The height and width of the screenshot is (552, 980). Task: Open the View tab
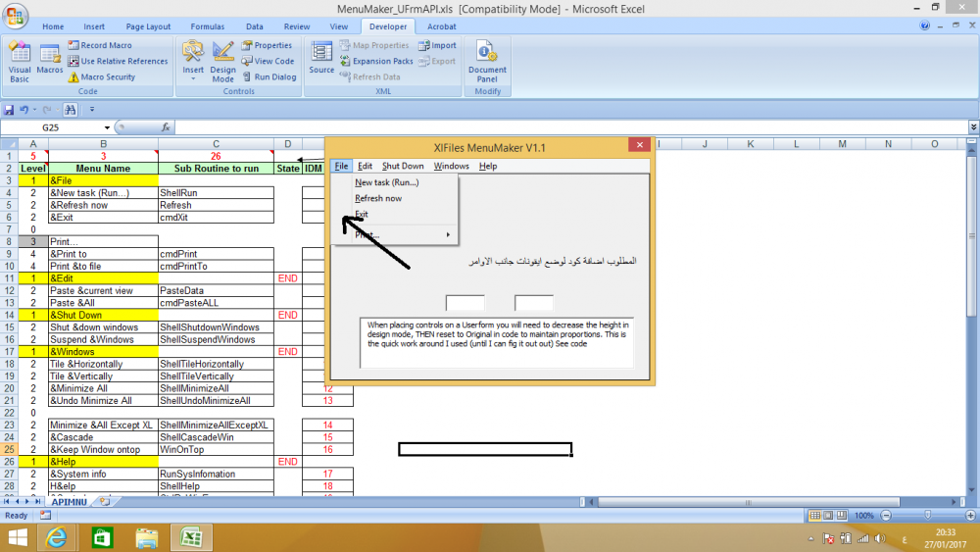click(x=339, y=26)
